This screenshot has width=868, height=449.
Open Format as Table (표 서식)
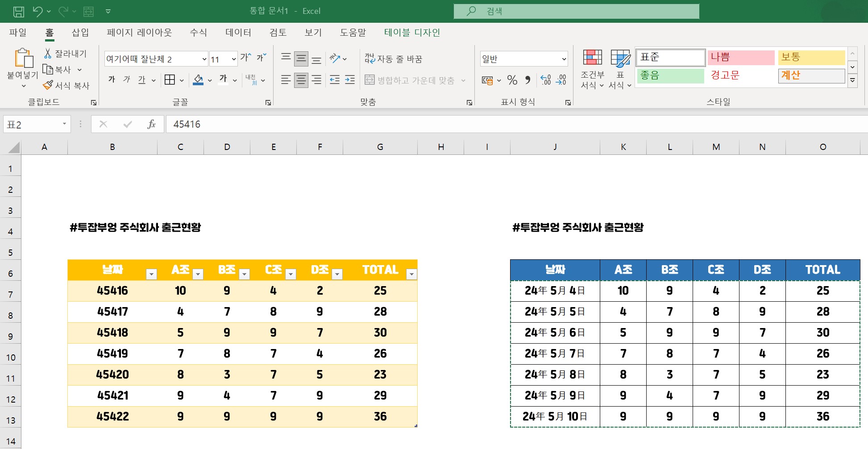(620, 69)
